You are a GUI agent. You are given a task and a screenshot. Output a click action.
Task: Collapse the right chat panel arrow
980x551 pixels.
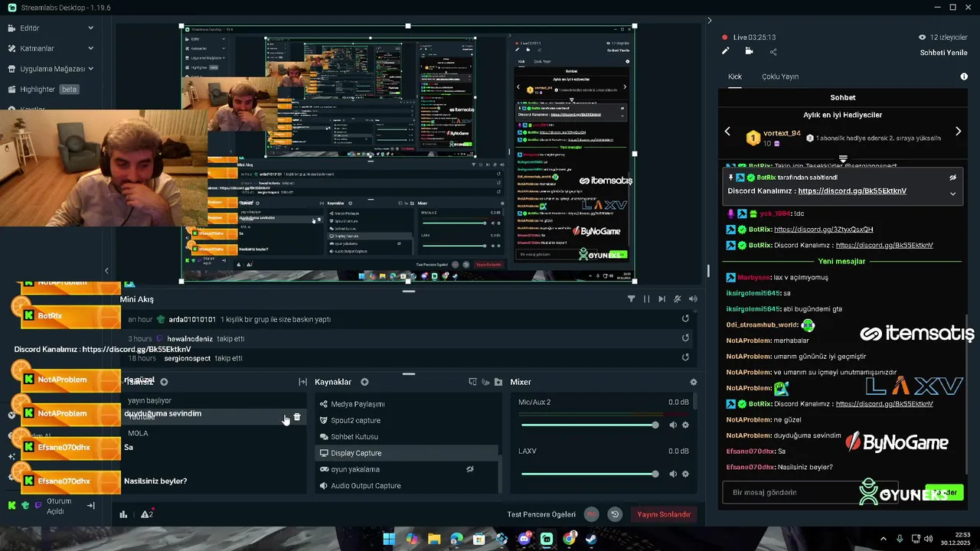click(709, 21)
